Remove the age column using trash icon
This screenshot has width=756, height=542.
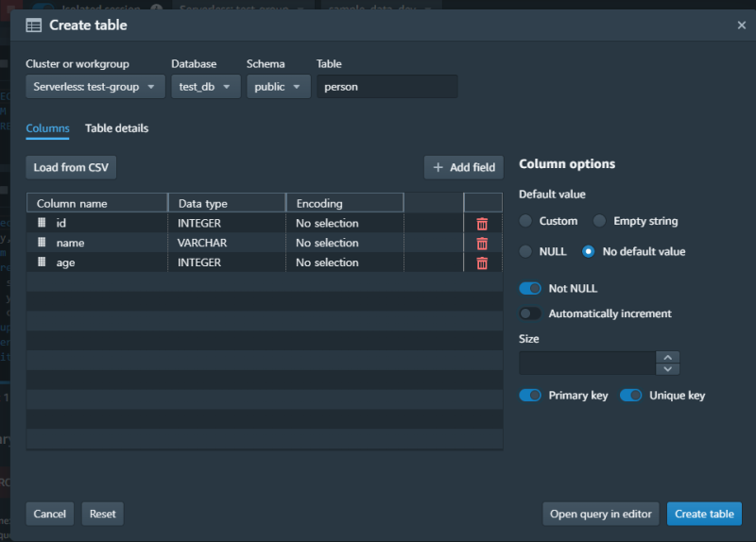(x=482, y=263)
